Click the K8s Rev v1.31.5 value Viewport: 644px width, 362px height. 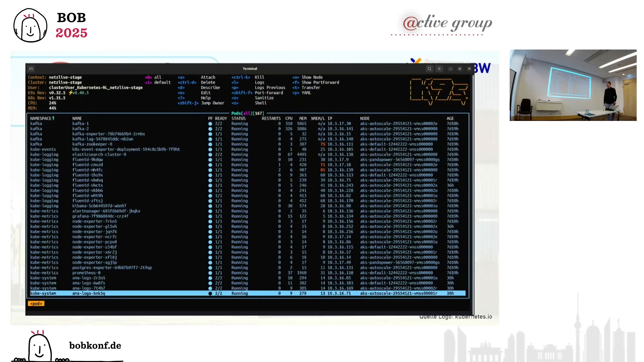click(x=57, y=98)
